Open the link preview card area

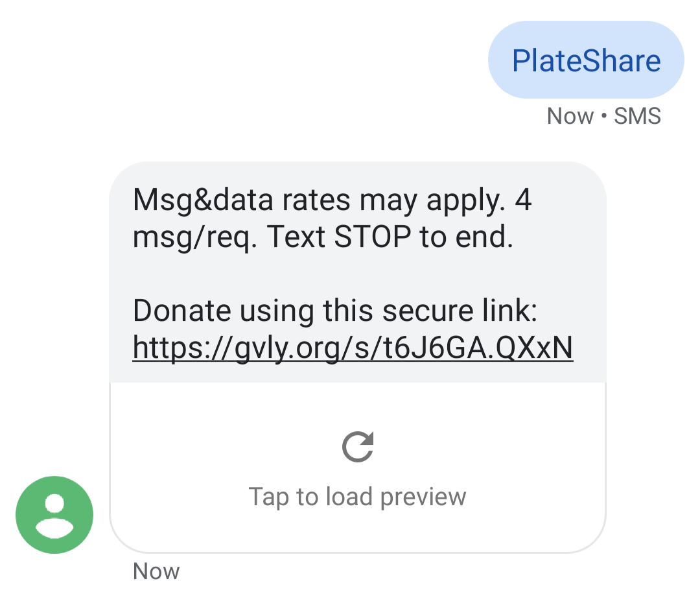[358, 467]
